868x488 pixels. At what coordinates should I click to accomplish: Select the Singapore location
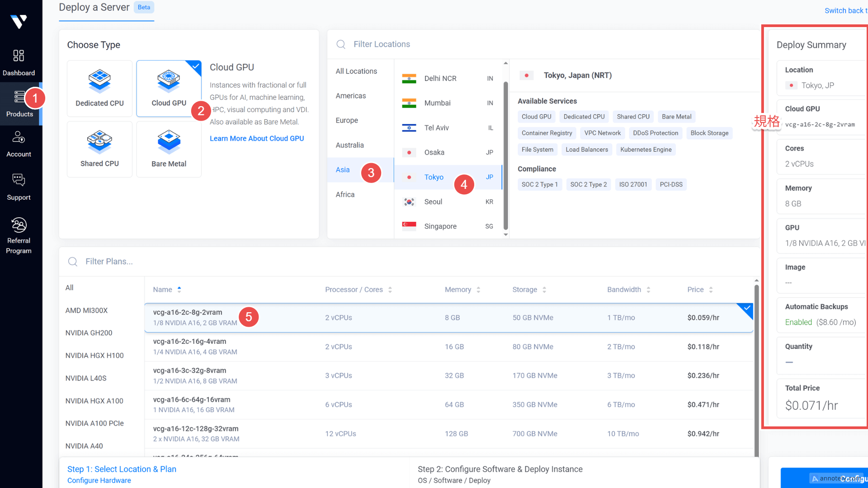448,226
